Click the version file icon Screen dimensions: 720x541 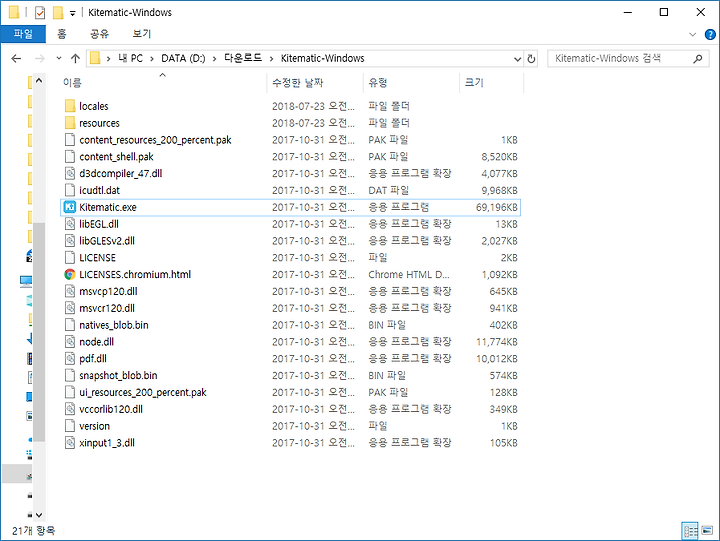pos(70,426)
